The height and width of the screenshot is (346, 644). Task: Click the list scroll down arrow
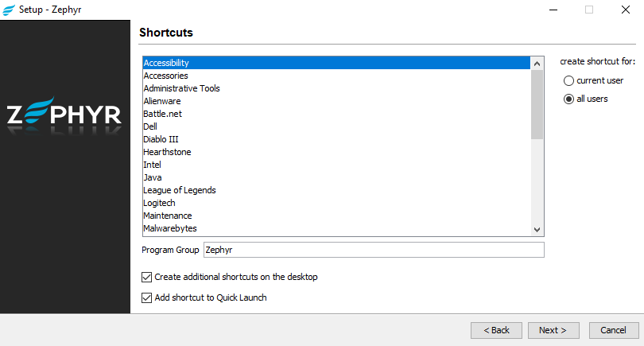coord(537,229)
